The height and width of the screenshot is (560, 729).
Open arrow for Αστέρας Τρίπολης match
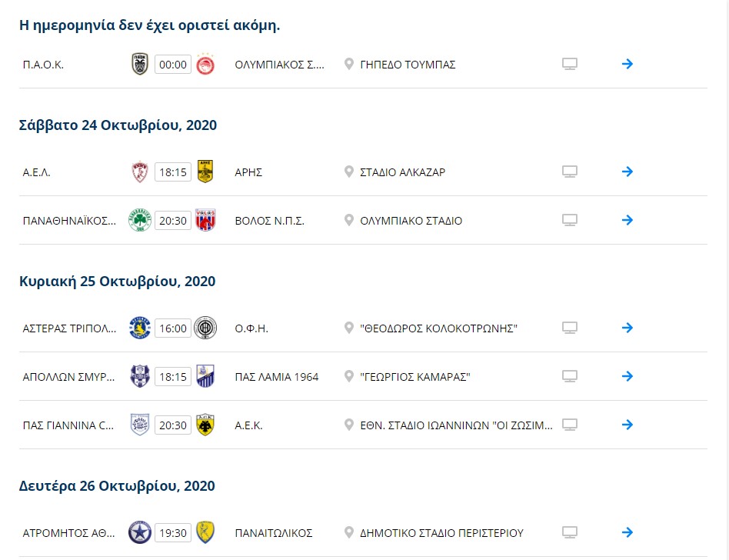[x=627, y=328]
